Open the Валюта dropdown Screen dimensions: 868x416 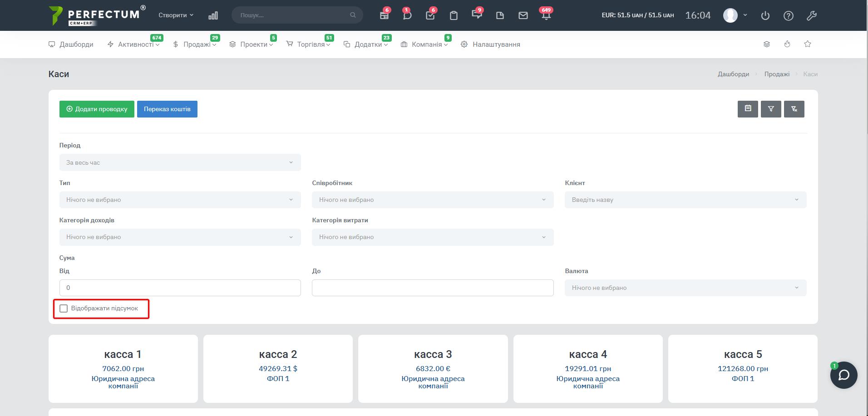[x=685, y=288]
